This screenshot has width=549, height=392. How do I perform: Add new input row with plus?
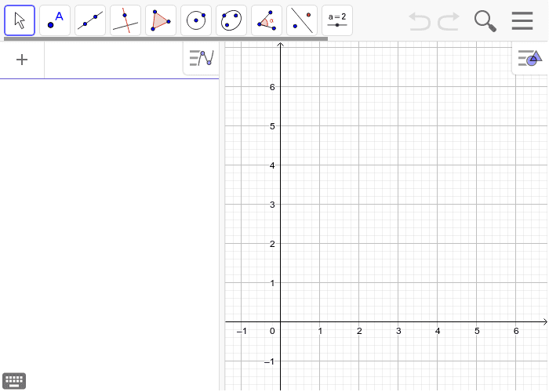point(22,60)
